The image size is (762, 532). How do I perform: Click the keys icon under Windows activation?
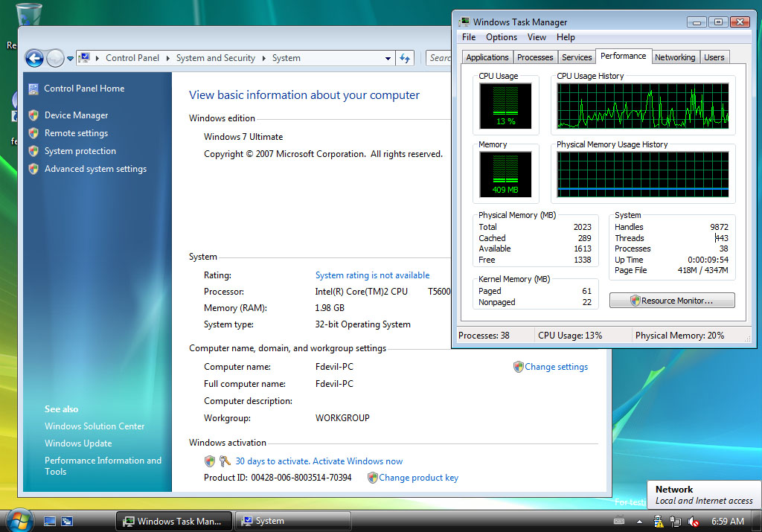tap(225, 461)
